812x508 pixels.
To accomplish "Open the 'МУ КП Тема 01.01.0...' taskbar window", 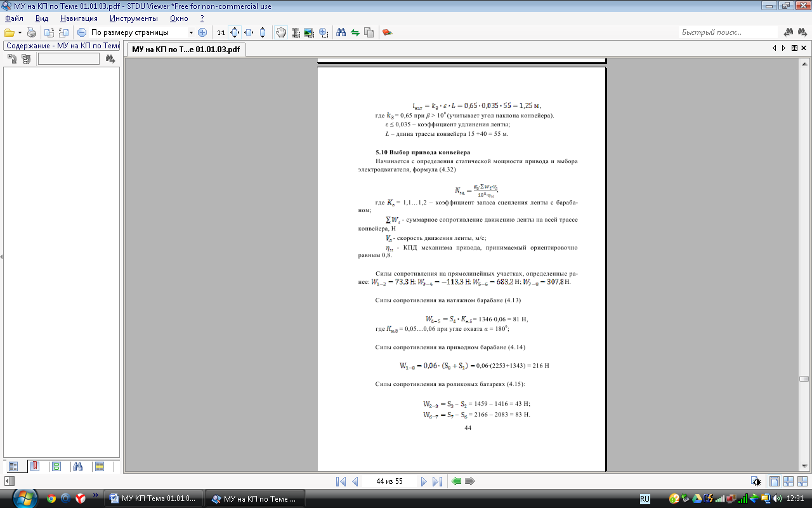I will (155, 498).
